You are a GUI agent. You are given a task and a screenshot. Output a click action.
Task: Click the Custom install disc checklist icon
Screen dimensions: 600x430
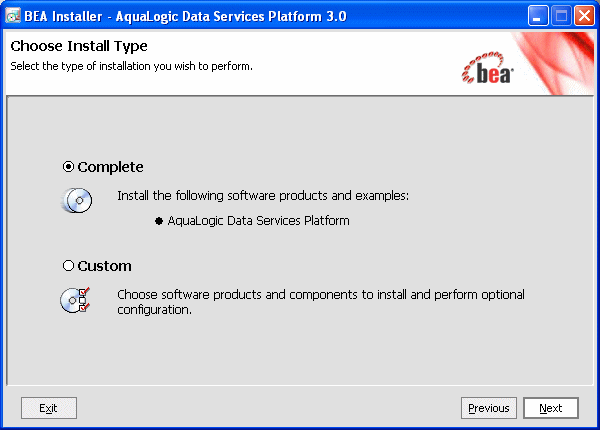point(75,300)
